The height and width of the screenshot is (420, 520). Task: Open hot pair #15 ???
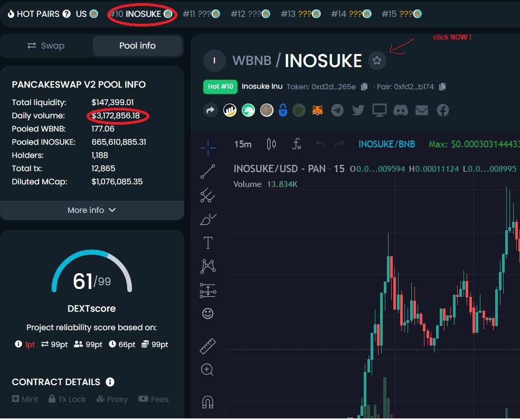401,14
